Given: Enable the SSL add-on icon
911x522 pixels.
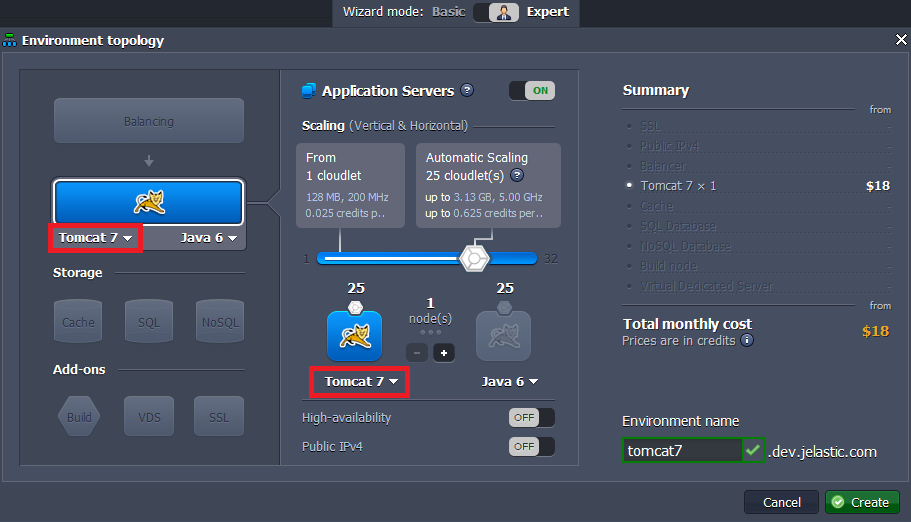Looking at the screenshot, I should pyautogui.click(x=220, y=416).
